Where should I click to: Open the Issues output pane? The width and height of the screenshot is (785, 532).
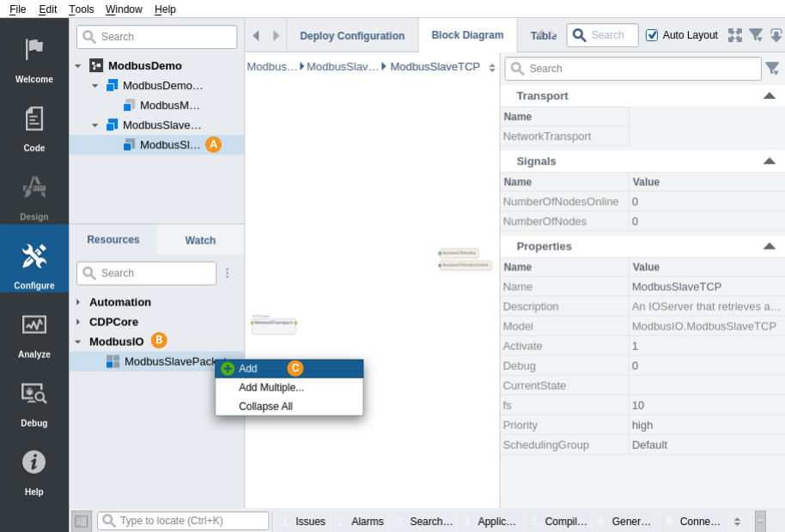point(310,522)
